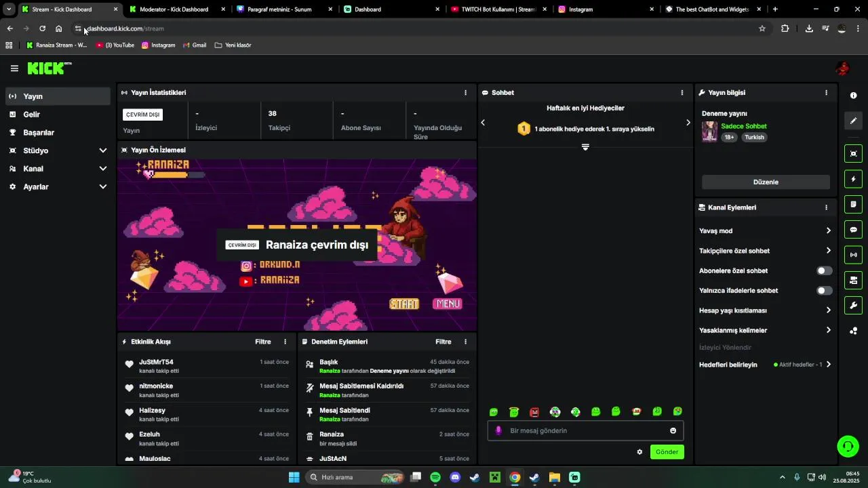Expand the Stüdyo sidebar section

click(x=103, y=150)
